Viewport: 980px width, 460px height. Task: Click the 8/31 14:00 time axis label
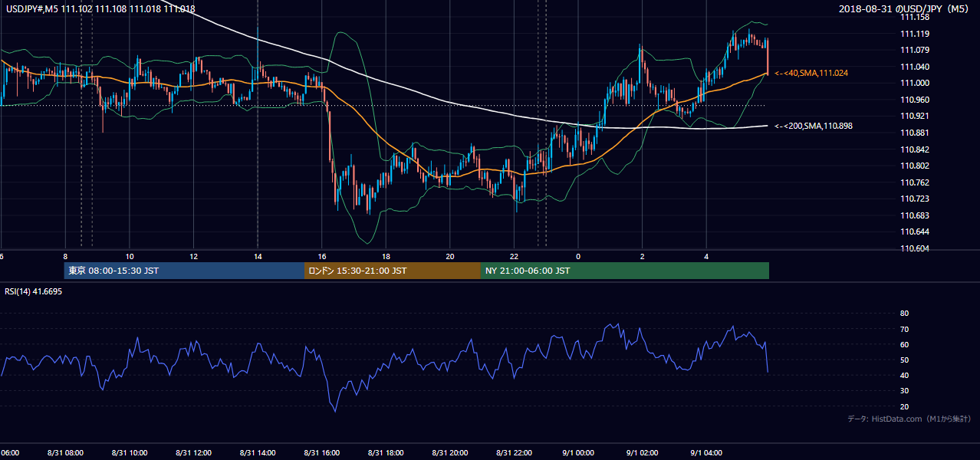coord(258,452)
